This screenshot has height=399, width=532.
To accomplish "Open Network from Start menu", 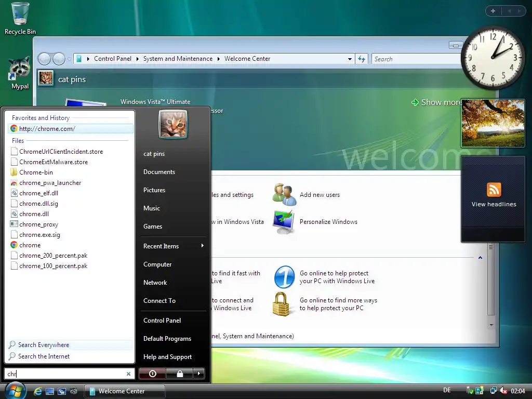I will (155, 283).
